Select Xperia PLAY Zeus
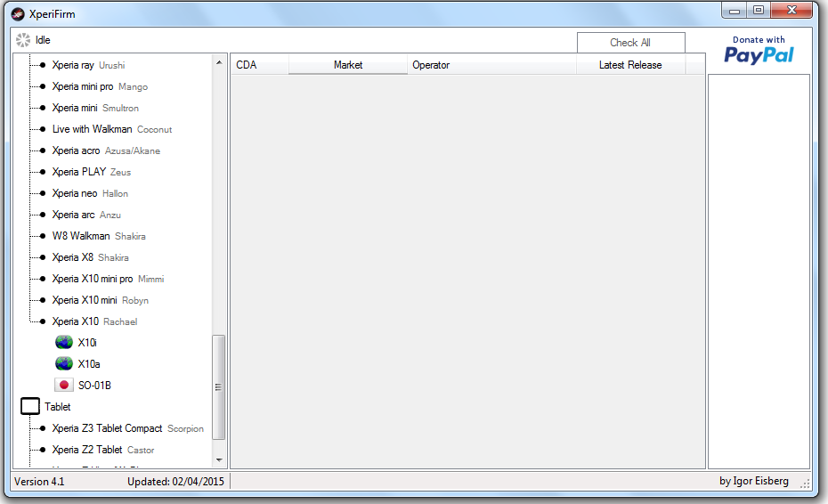The image size is (828, 504). [92, 172]
